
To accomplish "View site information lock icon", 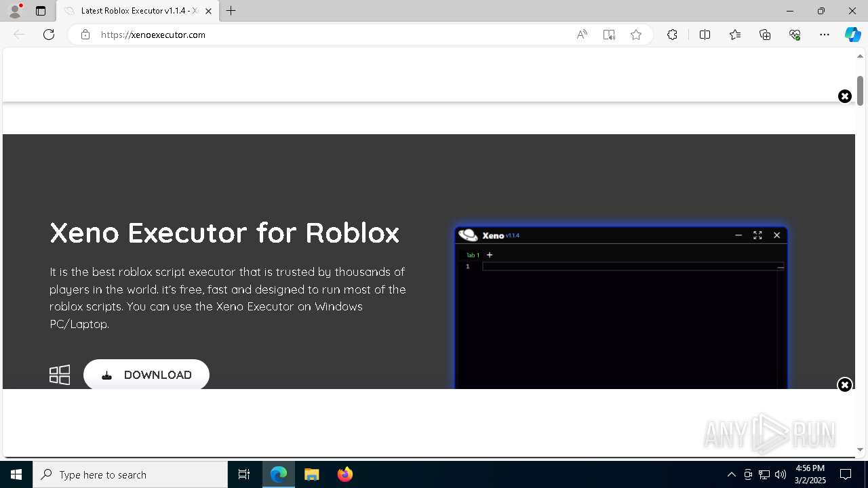I will [85, 35].
